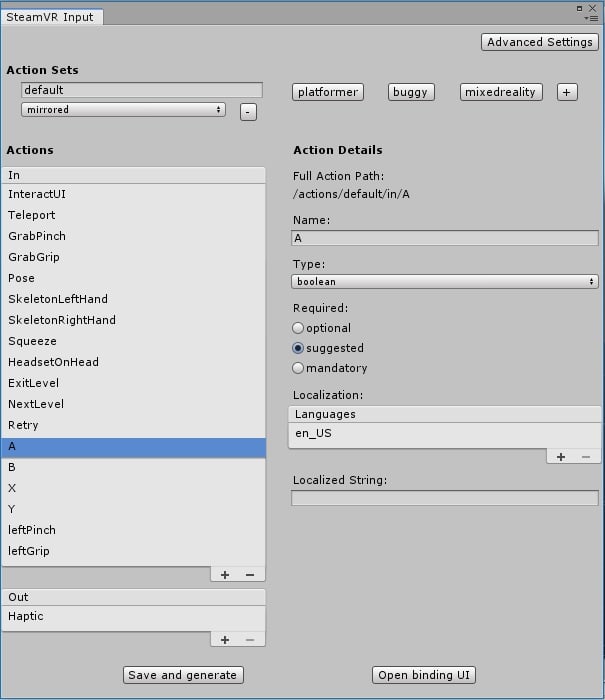
Task: Switch to the buggy action set
Action: click(411, 92)
